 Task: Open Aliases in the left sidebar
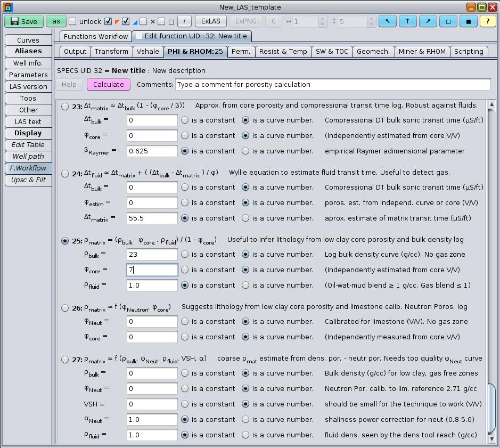(x=28, y=51)
